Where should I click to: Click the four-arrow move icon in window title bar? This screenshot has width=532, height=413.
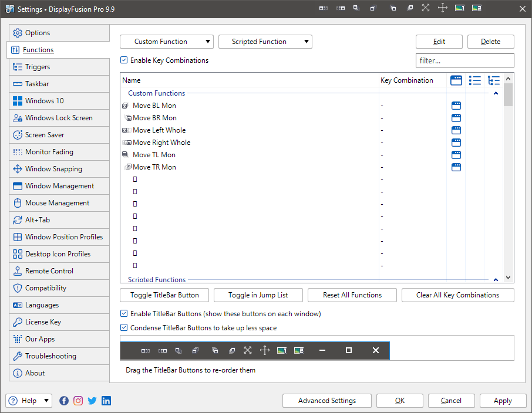443,8
